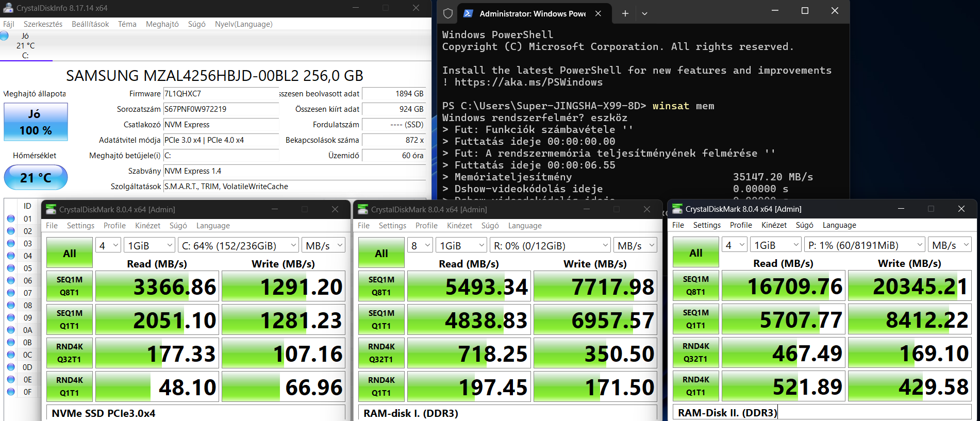Select the C: drive tab with Jó 21 °C
980x421 pixels.
pos(26,45)
